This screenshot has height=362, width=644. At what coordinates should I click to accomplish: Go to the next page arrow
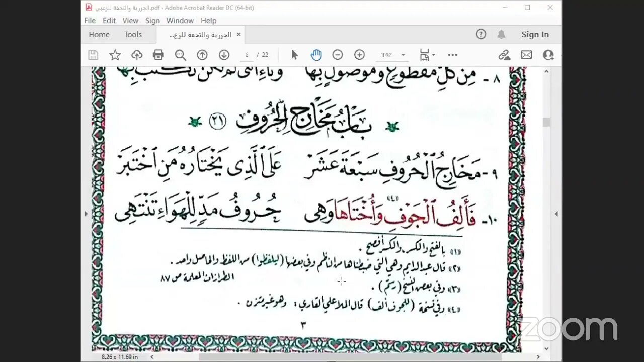[x=224, y=55]
